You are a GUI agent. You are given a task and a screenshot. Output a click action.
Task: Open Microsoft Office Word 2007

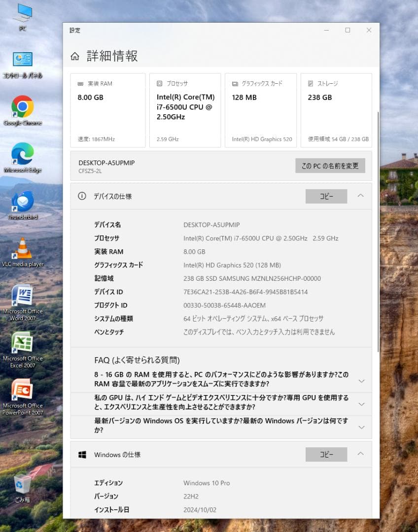click(22, 296)
